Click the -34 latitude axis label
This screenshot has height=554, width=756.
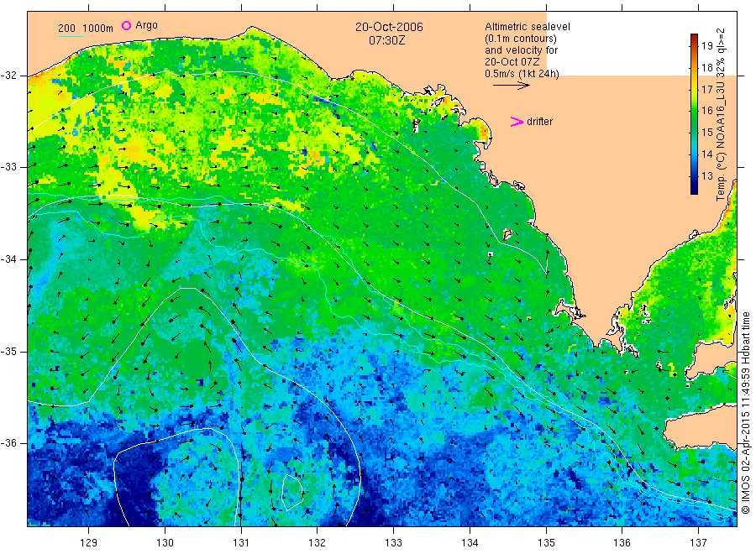[x=8, y=259]
